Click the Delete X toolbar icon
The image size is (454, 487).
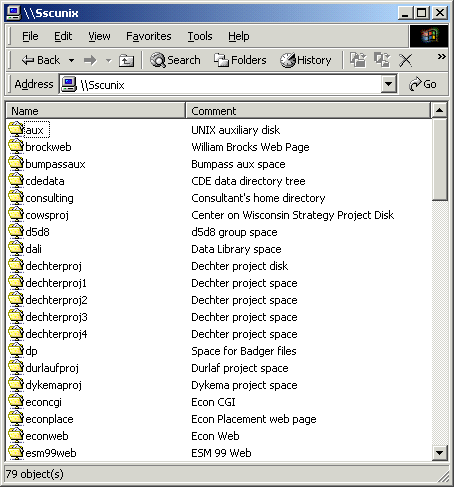[x=406, y=61]
